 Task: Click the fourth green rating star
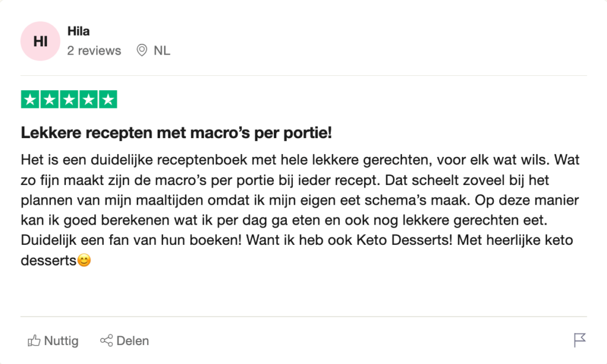click(88, 100)
